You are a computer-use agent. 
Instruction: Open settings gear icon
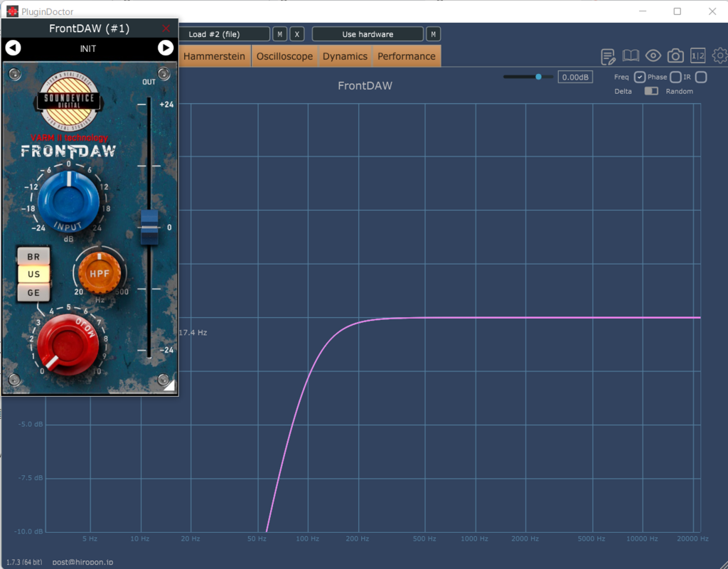pos(720,56)
